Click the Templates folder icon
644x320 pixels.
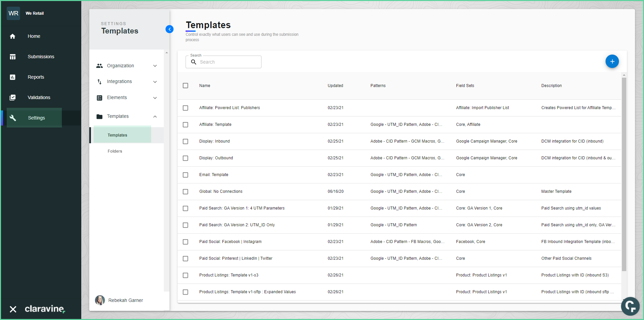click(x=99, y=116)
